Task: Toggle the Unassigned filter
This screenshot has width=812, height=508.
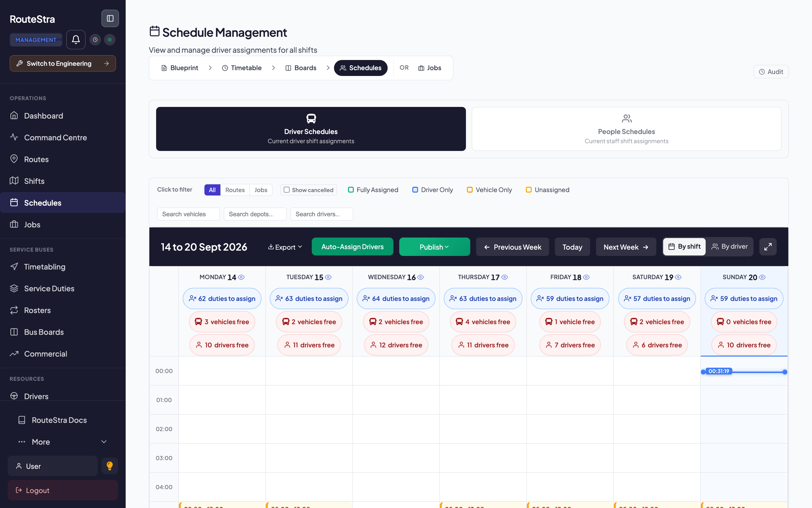Action: 548,190
